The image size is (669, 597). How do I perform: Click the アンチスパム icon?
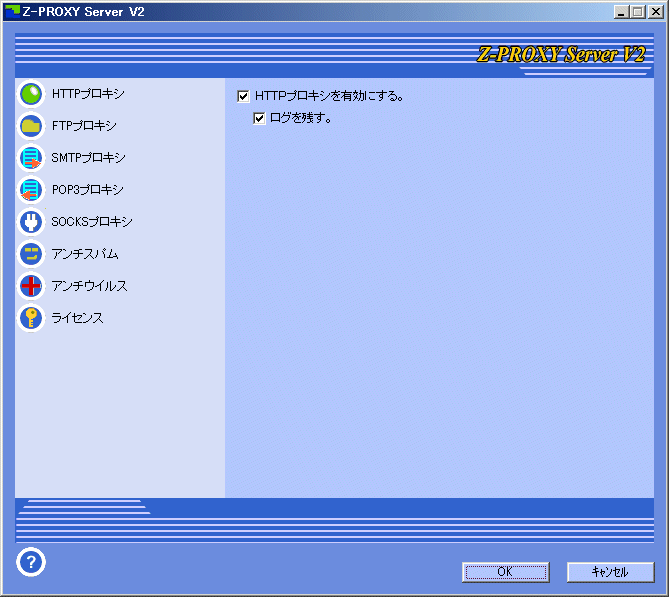point(31,254)
